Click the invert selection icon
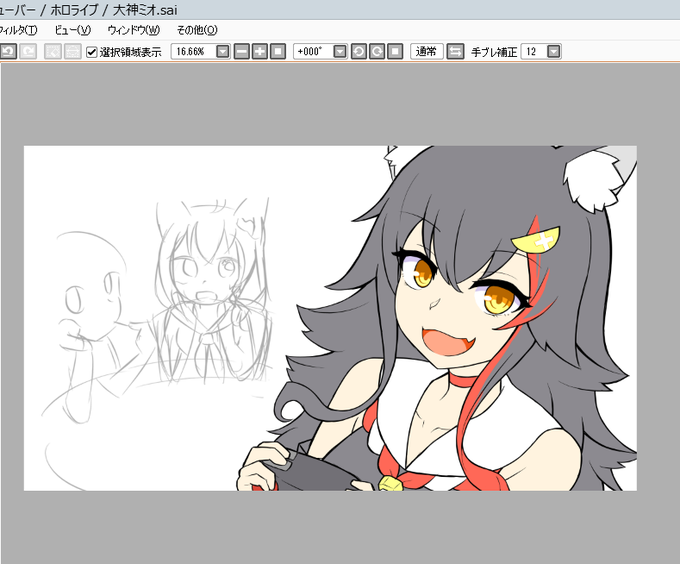The width and height of the screenshot is (680, 564). pos(72,52)
